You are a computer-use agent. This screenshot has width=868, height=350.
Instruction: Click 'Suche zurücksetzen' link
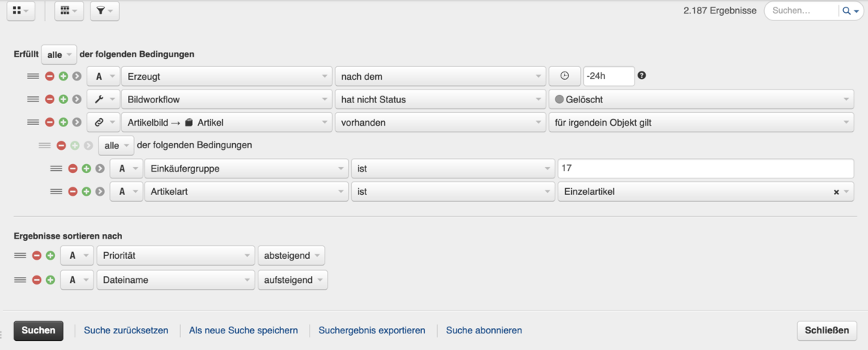(x=126, y=330)
